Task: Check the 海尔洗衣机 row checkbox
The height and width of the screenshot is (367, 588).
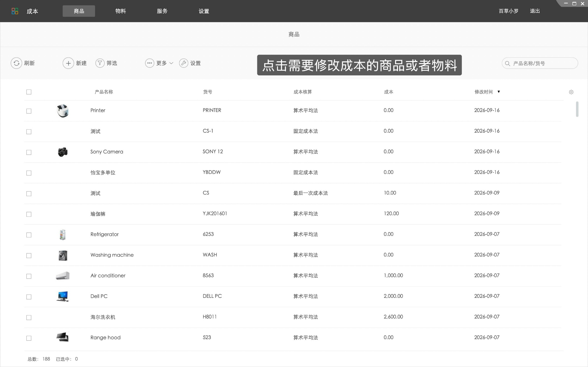Action: (x=29, y=318)
